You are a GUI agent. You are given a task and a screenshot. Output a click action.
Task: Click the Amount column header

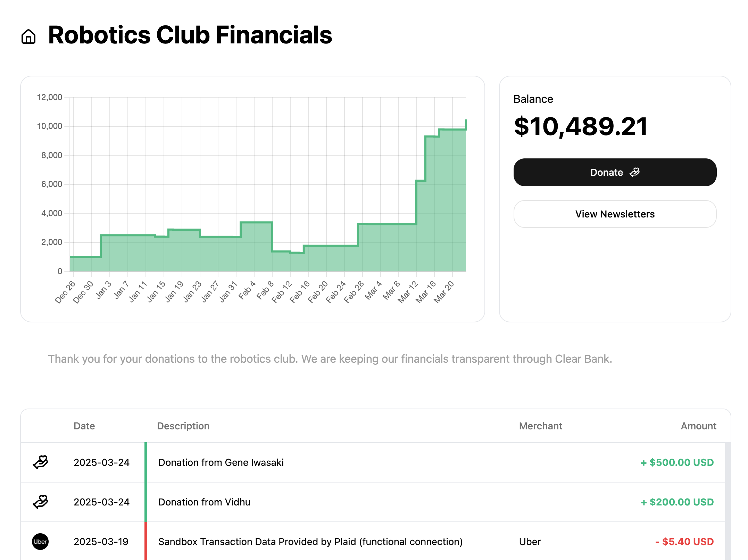pyautogui.click(x=698, y=426)
